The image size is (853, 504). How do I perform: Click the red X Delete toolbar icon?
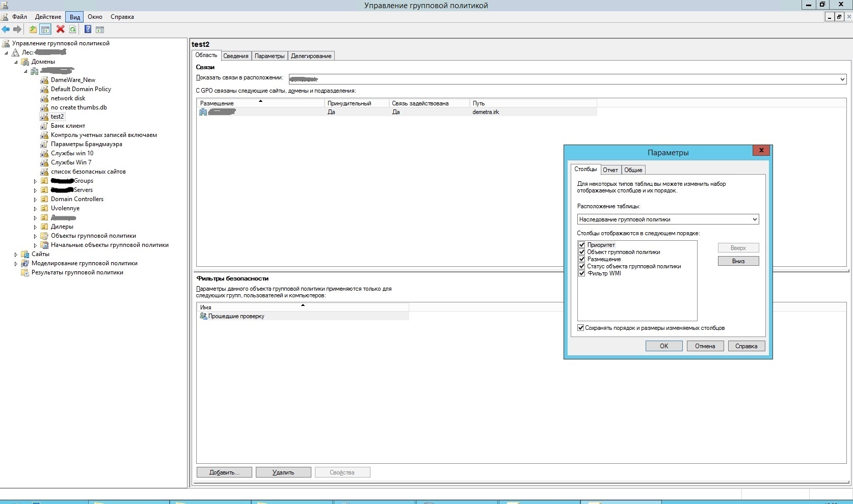[60, 30]
